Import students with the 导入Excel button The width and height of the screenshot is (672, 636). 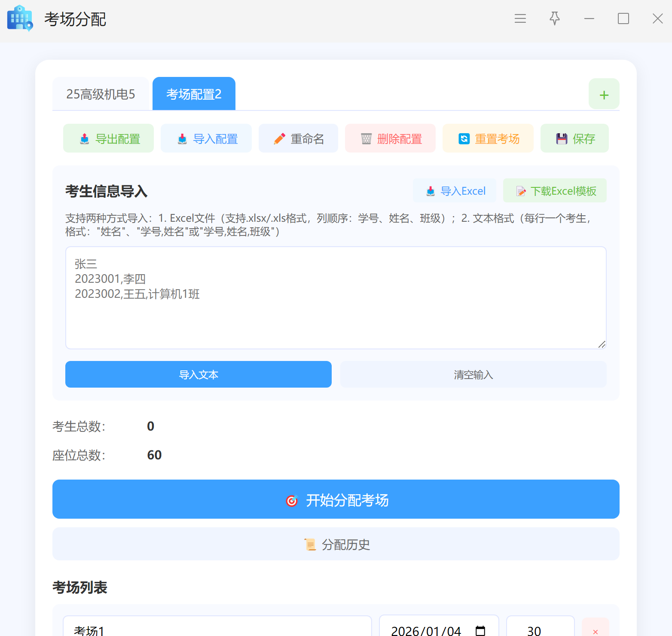[455, 191]
